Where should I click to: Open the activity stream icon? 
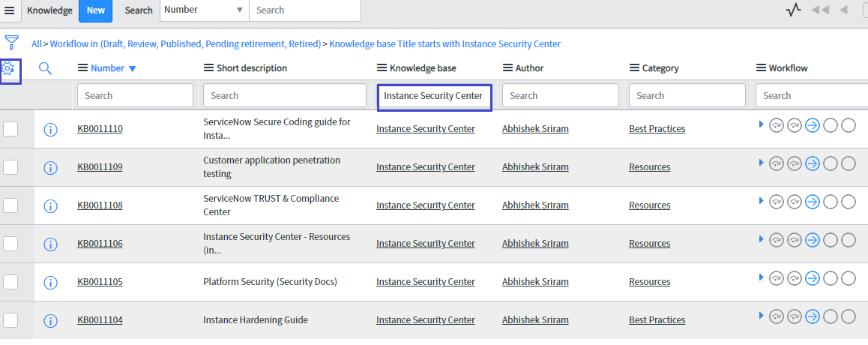[793, 10]
